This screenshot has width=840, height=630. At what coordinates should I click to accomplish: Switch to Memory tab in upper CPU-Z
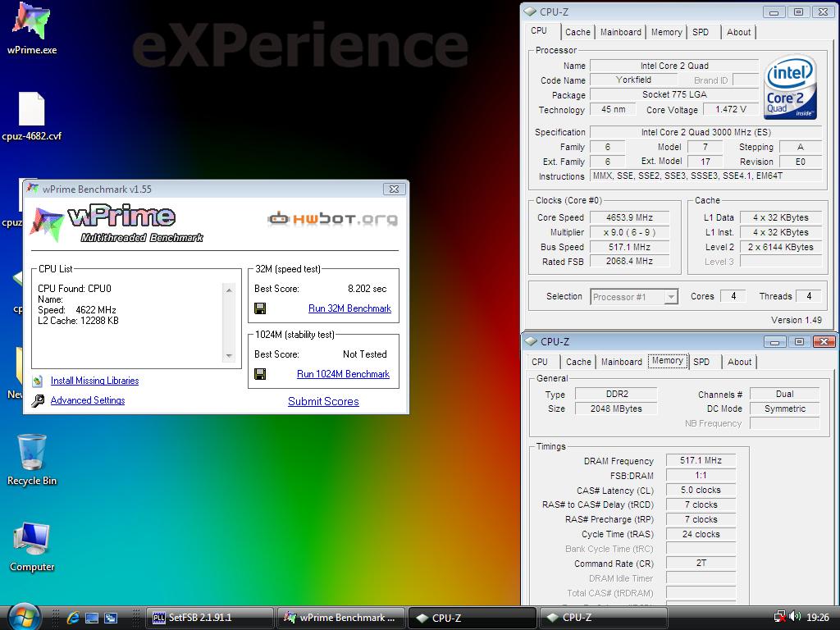[666, 32]
